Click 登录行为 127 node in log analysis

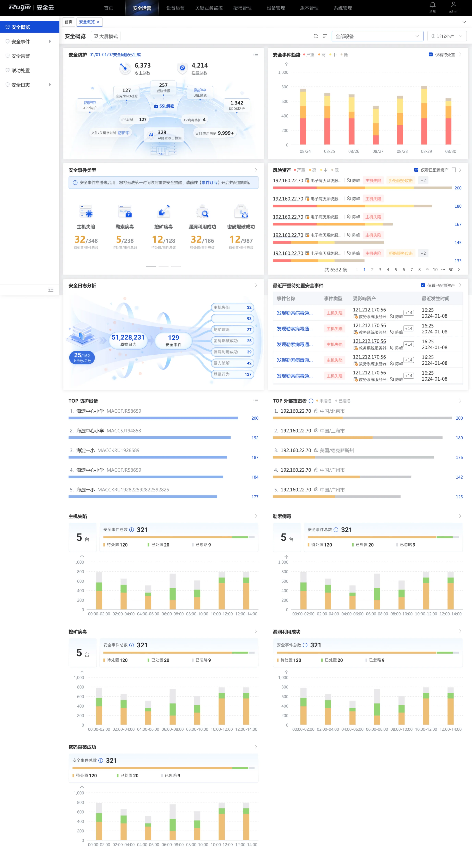click(x=232, y=374)
